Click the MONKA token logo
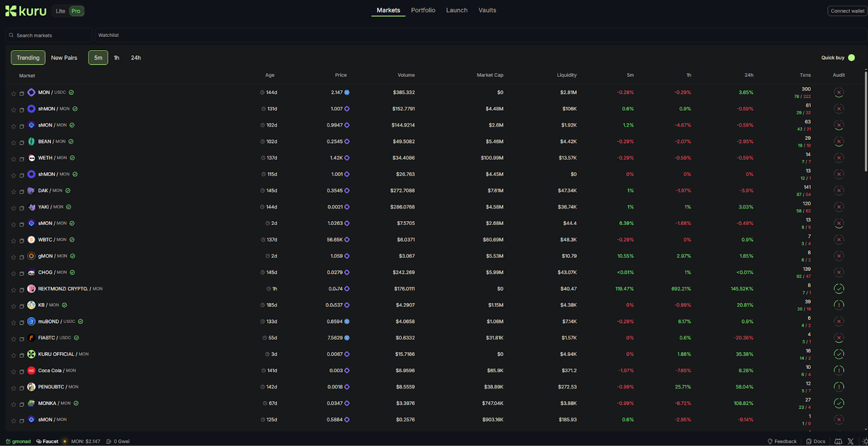 31,403
